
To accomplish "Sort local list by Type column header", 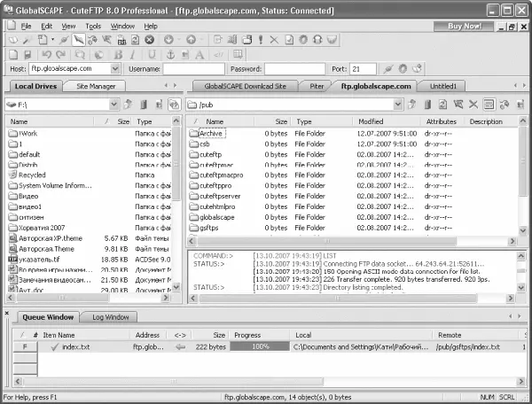I will click(x=153, y=121).
